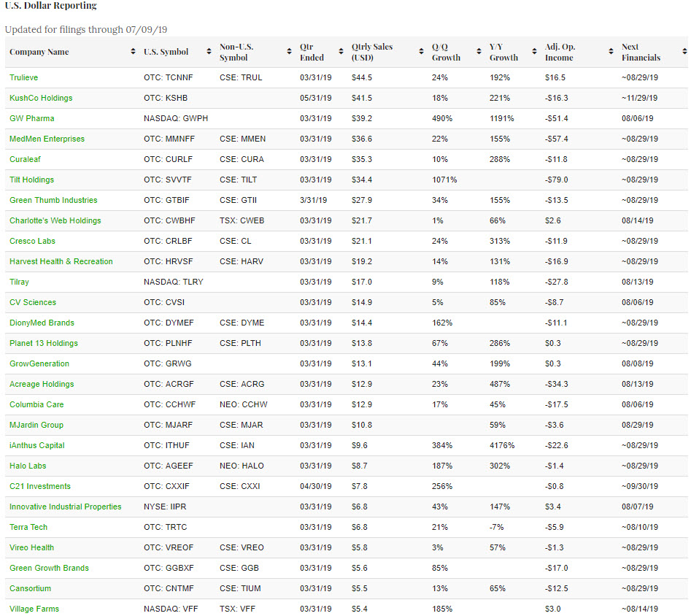Sort table by Company Name arrows
Image resolution: width=691 pixels, height=616 pixels.
(x=133, y=52)
